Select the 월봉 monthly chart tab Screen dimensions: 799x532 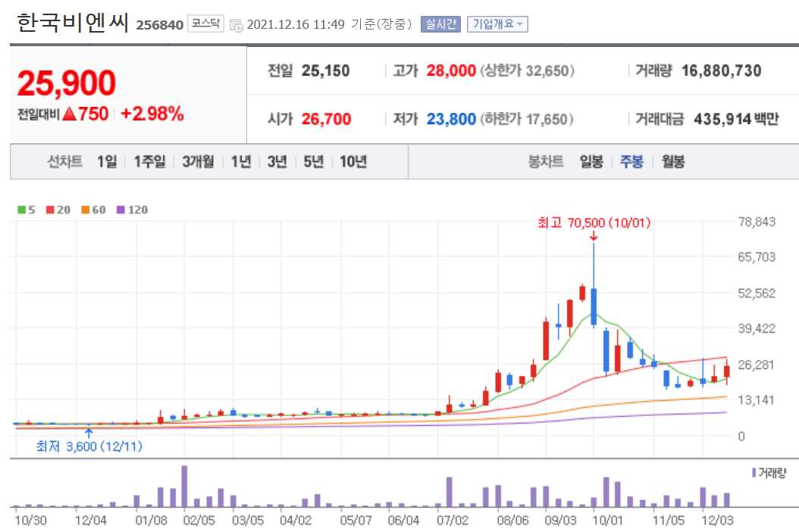pos(672,161)
